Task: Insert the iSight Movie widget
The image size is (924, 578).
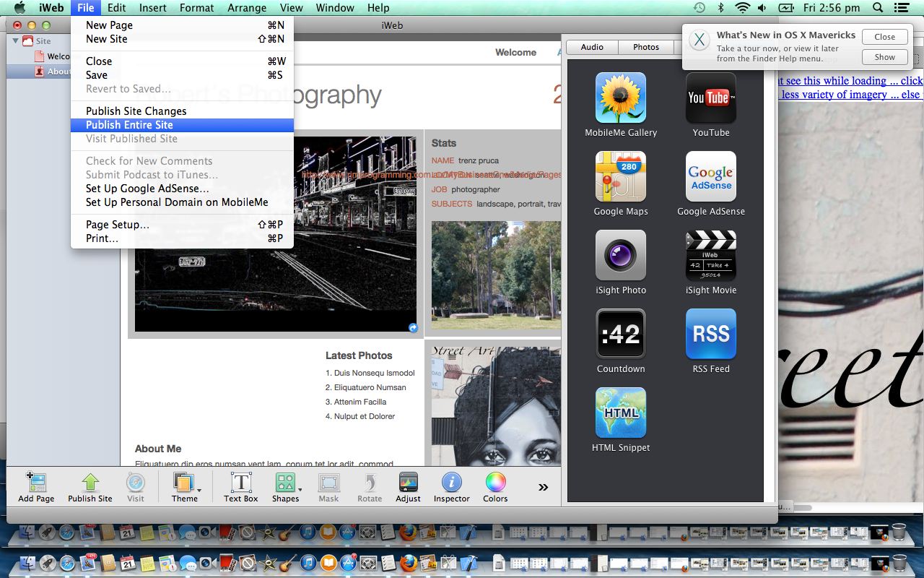Action: pyautogui.click(x=710, y=255)
